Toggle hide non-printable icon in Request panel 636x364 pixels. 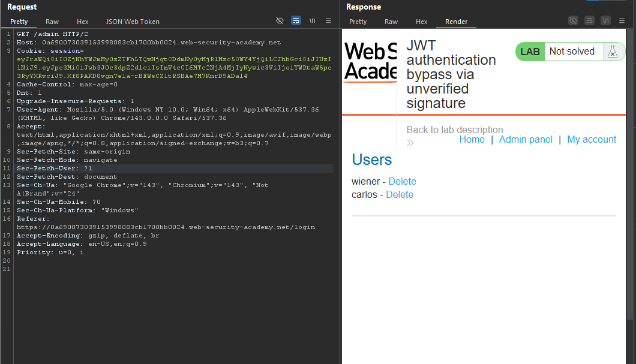click(280, 20)
